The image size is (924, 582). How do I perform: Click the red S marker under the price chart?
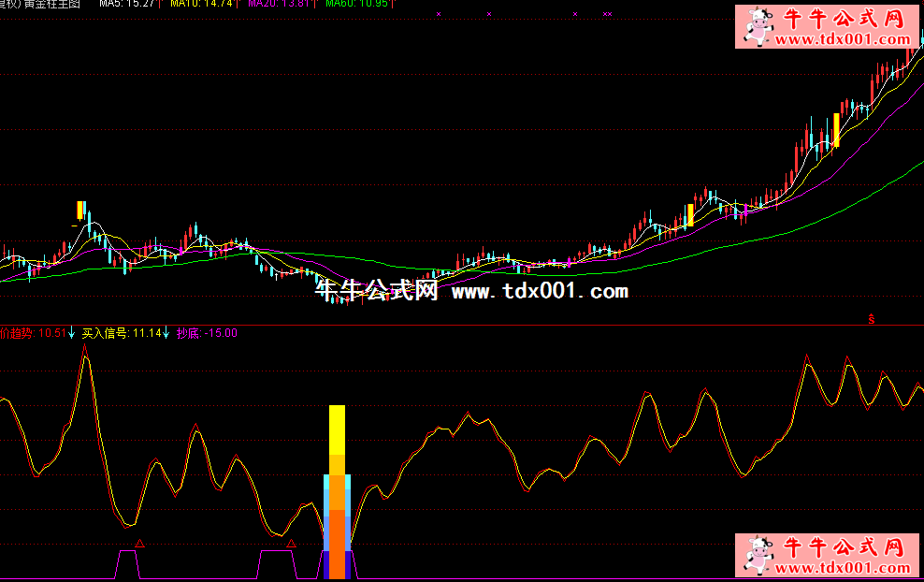click(871, 319)
